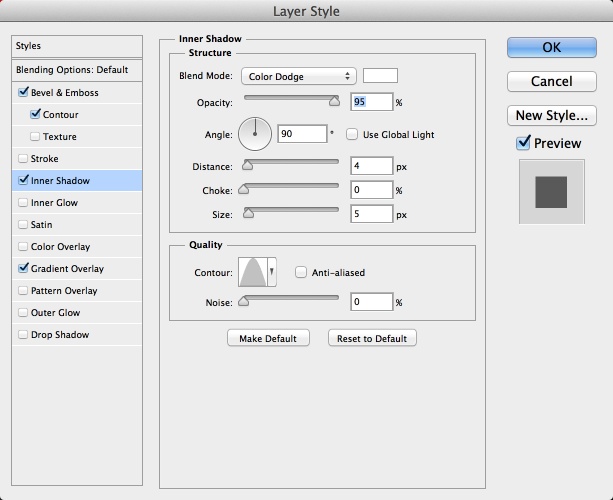Select the Outer Glow row label
This screenshot has width=613, height=500.
coord(56,313)
